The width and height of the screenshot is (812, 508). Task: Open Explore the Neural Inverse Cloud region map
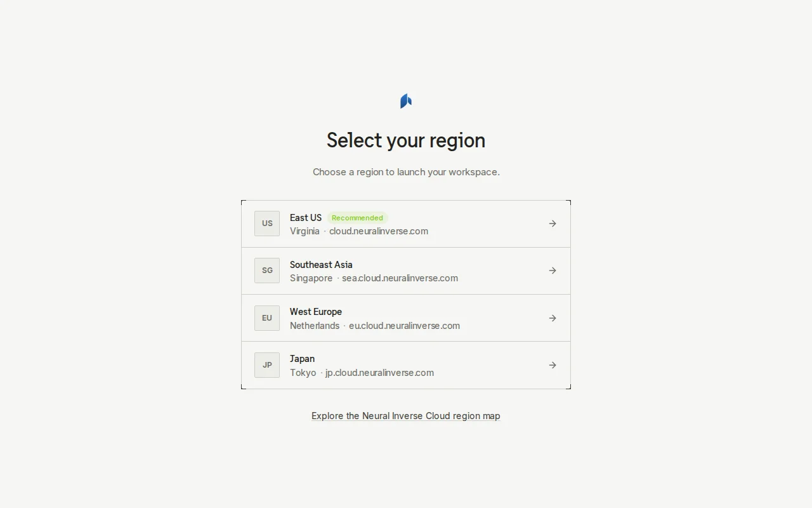click(x=406, y=416)
